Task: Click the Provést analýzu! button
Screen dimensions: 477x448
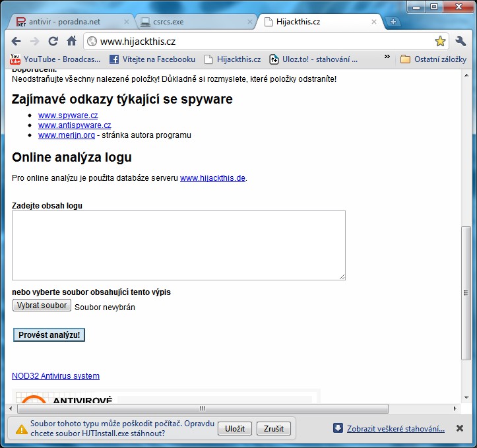Action: (x=49, y=335)
